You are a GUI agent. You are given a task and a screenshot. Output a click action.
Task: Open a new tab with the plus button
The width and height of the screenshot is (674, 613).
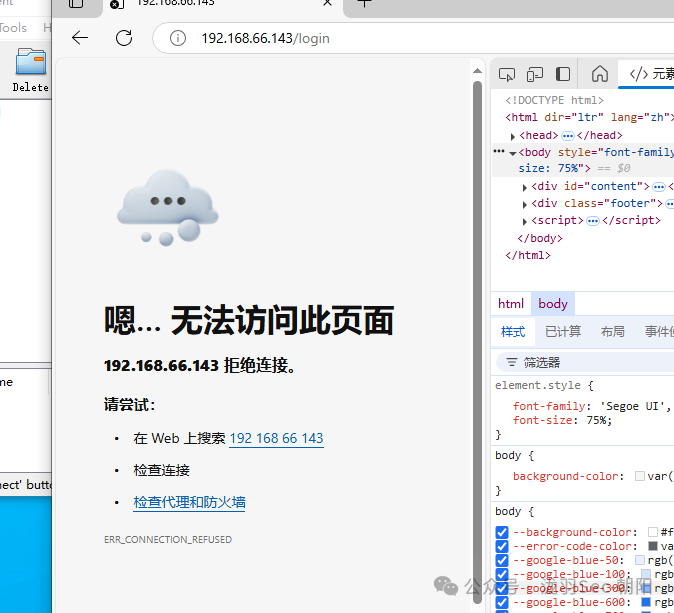click(x=364, y=3)
